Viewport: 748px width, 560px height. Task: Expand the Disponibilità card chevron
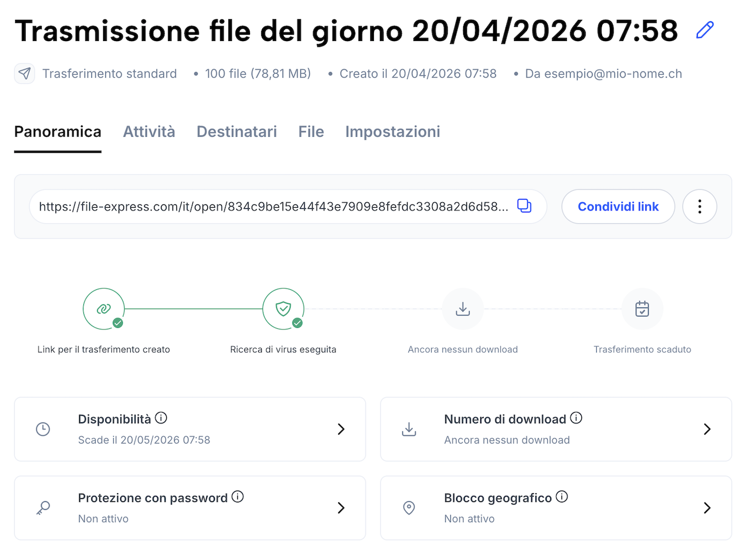pyautogui.click(x=341, y=429)
